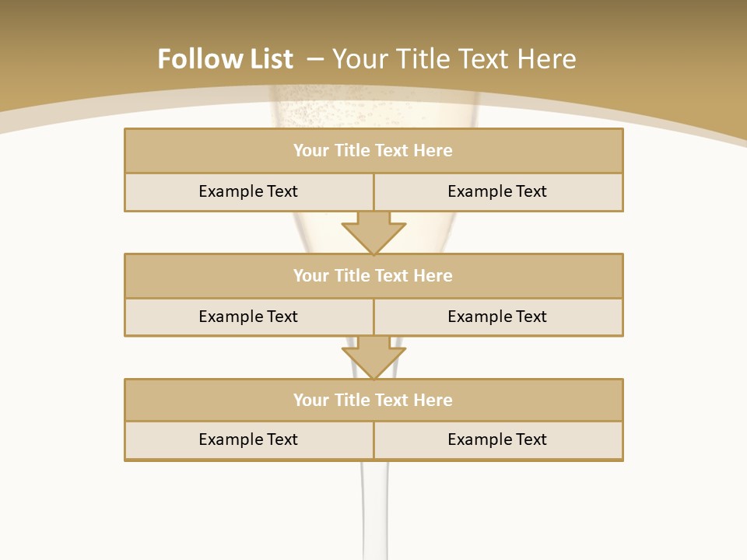Select the bold 'Follow List' title text

tap(225, 59)
